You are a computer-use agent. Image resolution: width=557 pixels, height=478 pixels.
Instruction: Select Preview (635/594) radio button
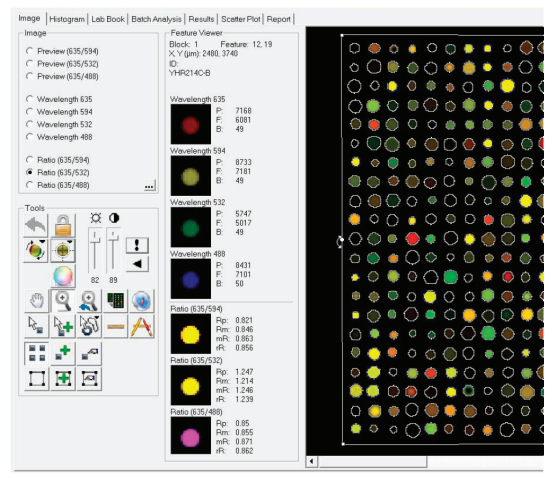[30, 51]
